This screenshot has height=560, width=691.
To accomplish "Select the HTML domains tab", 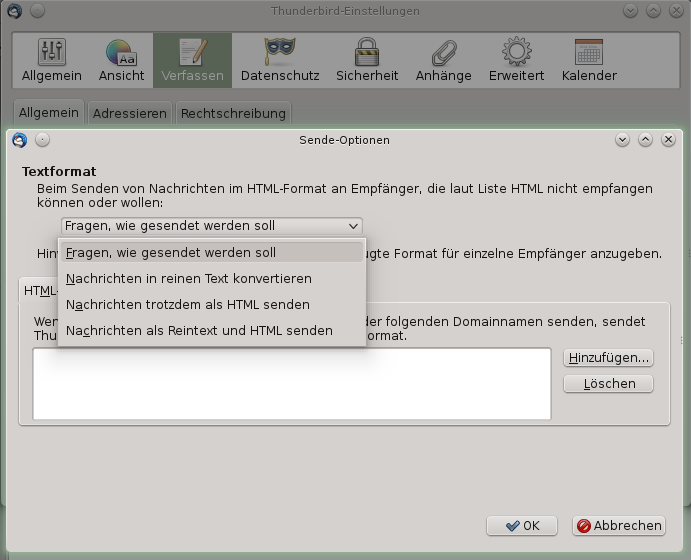I will point(40,291).
